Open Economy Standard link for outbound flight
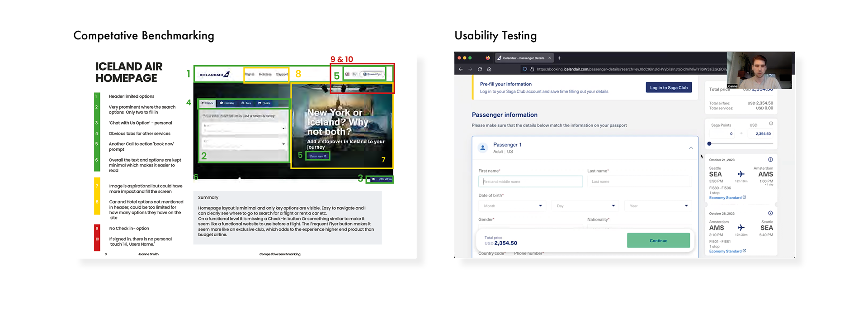Viewport: 868px width, 310px height. tap(727, 198)
